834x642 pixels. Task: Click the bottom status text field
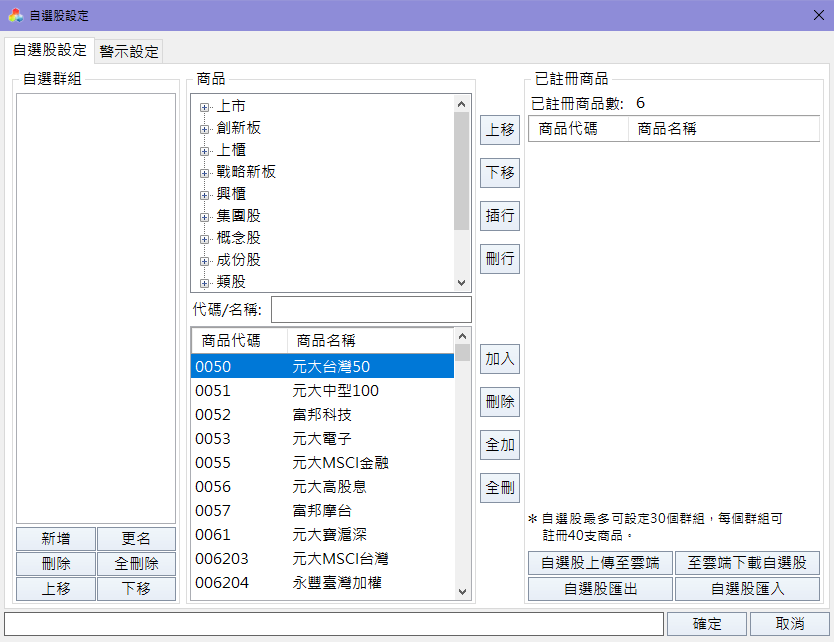pyautogui.click(x=334, y=624)
